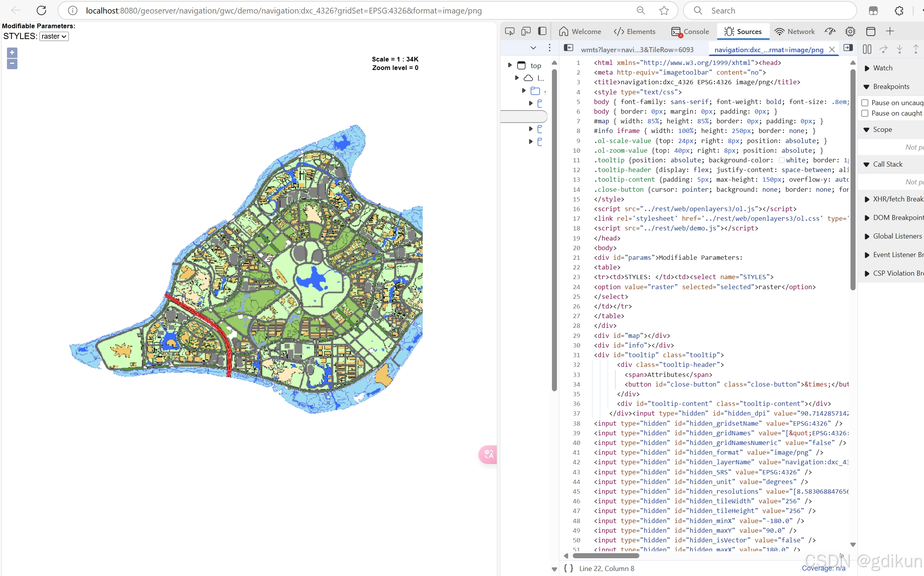
Task: Open the site information icon in the address bar
Action: [x=72, y=10]
